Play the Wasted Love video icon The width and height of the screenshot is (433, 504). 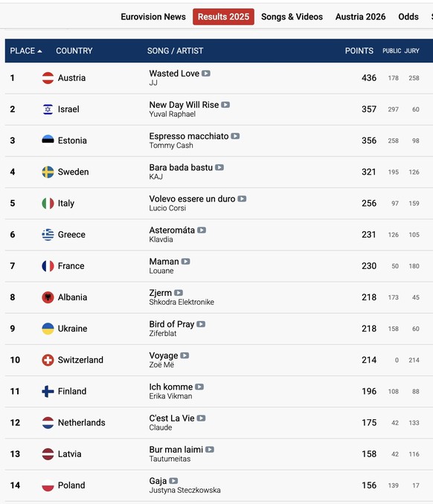click(x=206, y=74)
